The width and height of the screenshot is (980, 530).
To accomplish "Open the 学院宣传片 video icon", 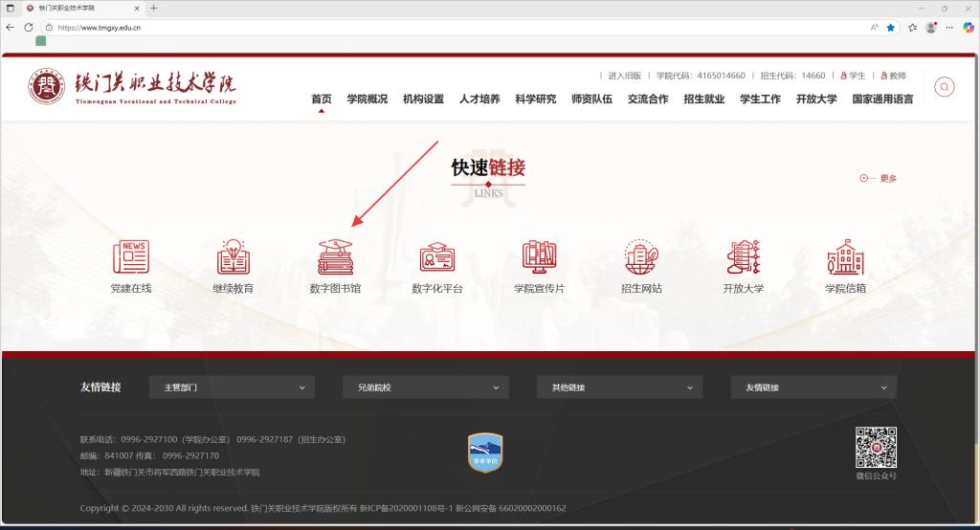I will tap(539, 257).
